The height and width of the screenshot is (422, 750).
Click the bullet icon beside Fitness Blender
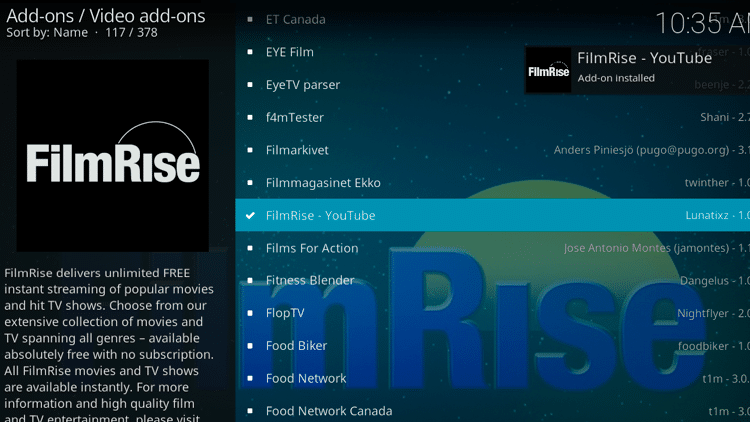(x=250, y=280)
